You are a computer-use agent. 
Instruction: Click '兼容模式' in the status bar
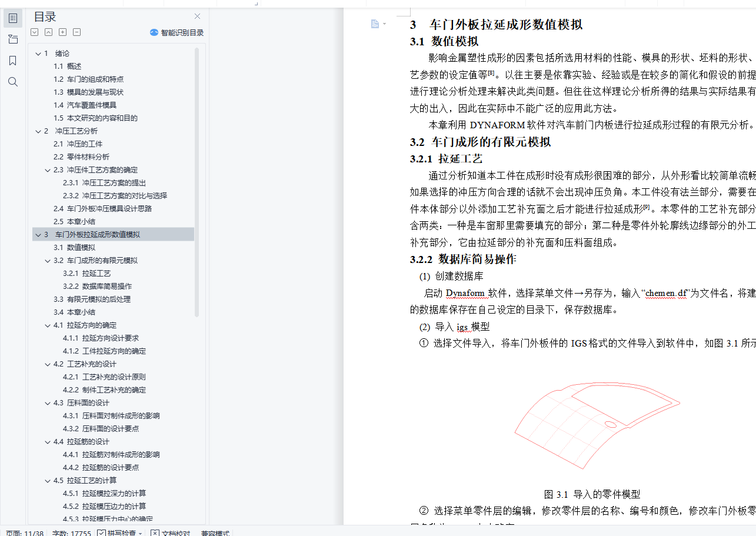[x=215, y=534]
